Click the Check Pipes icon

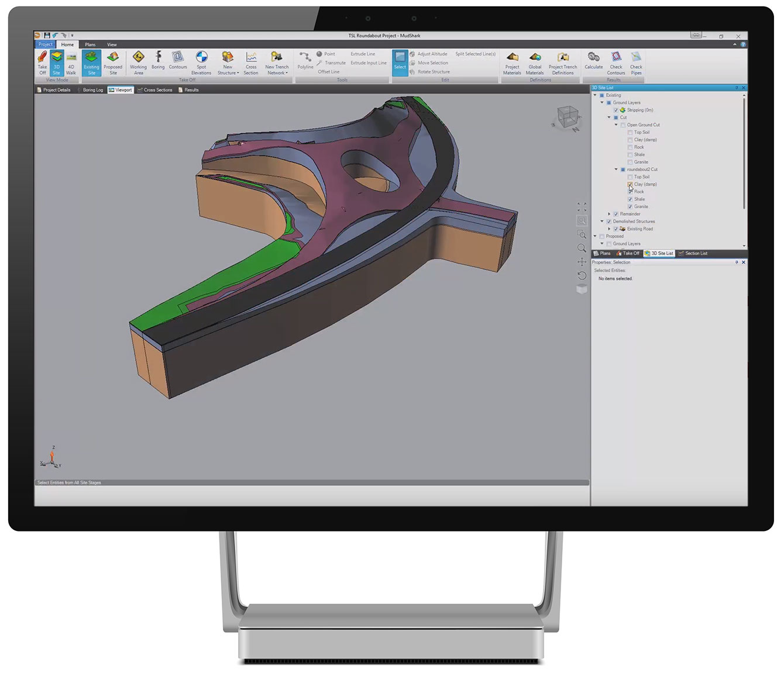pyautogui.click(x=636, y=63)
